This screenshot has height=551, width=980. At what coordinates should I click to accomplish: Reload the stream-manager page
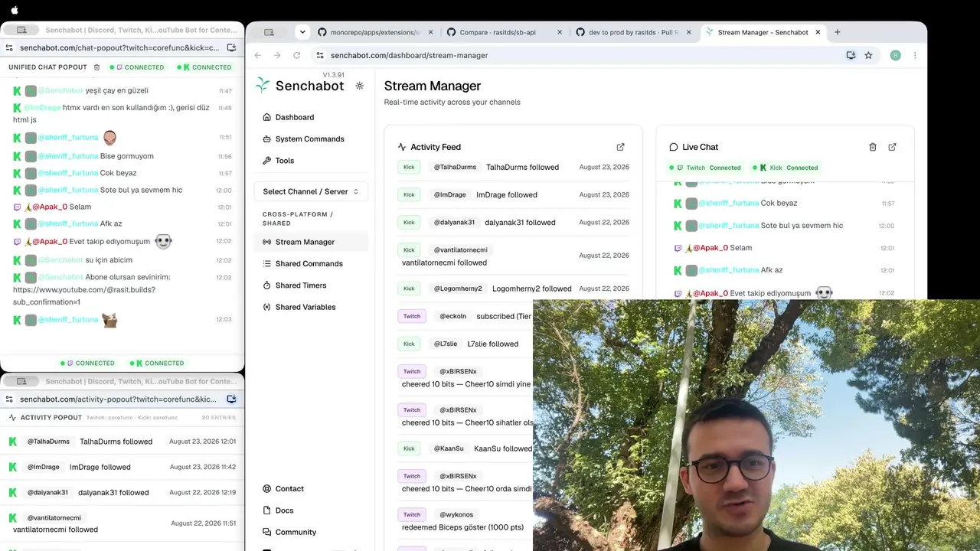(297, 55)
